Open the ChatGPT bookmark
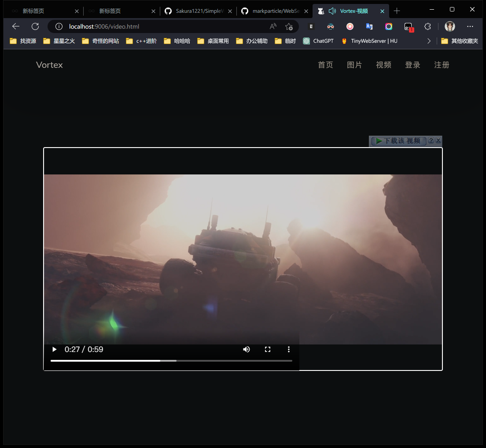486x448 pixels. pos(318,41)
